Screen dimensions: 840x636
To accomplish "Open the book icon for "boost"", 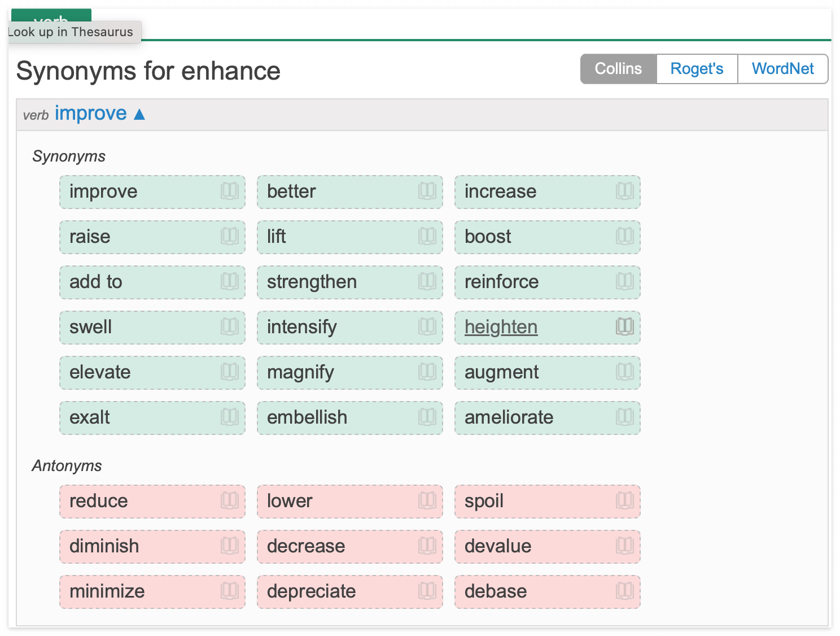I will pos(624,236).
